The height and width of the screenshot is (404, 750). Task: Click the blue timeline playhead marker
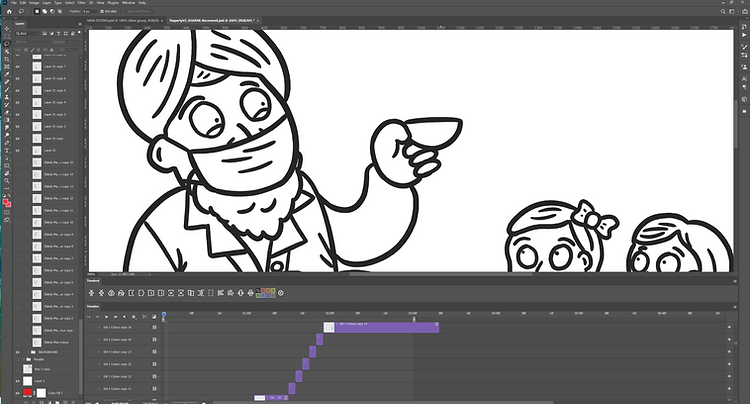point(164,315)
